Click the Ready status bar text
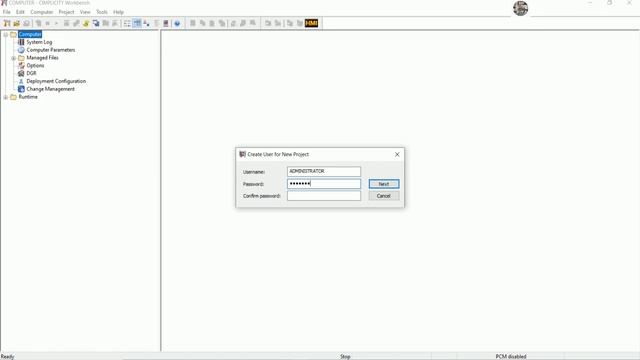 (7, 357)
